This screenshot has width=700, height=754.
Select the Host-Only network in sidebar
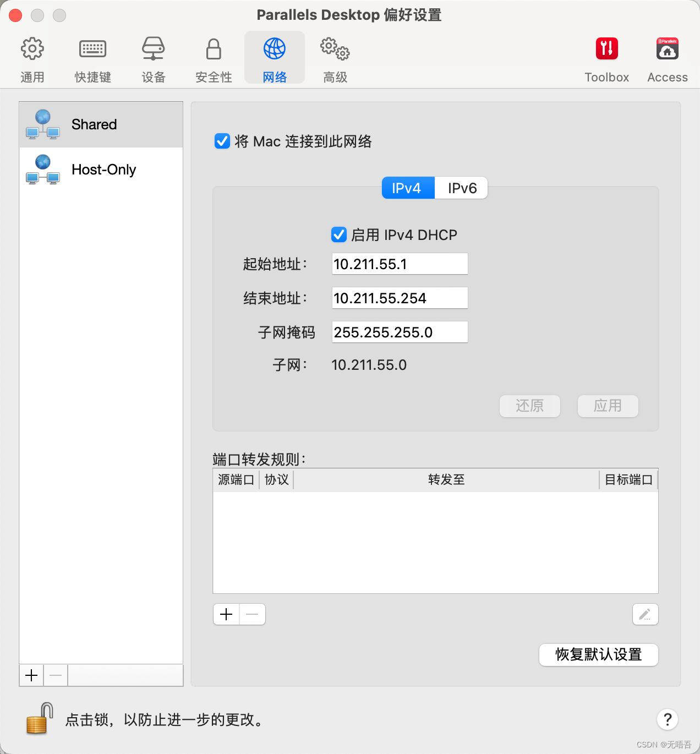(101, 170)
